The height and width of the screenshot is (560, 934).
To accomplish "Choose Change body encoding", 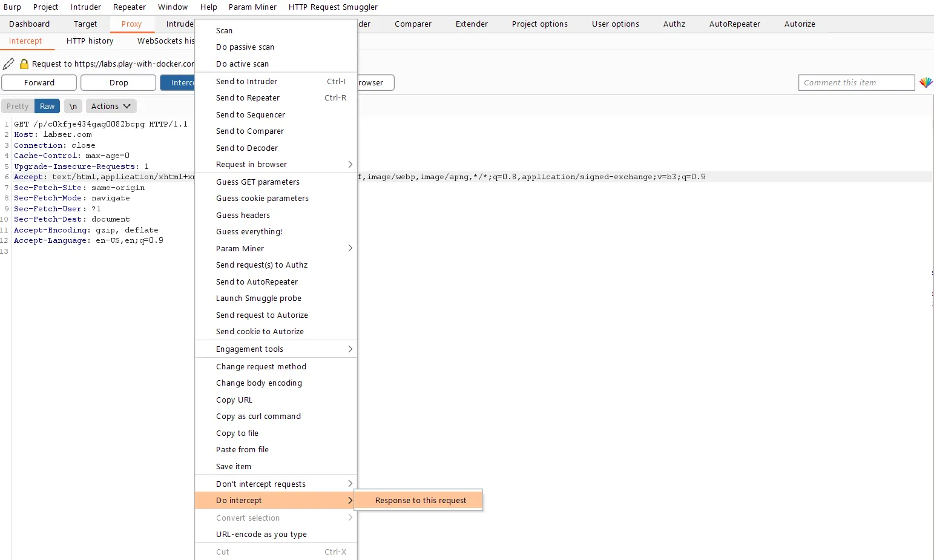I will pos(276,383).
